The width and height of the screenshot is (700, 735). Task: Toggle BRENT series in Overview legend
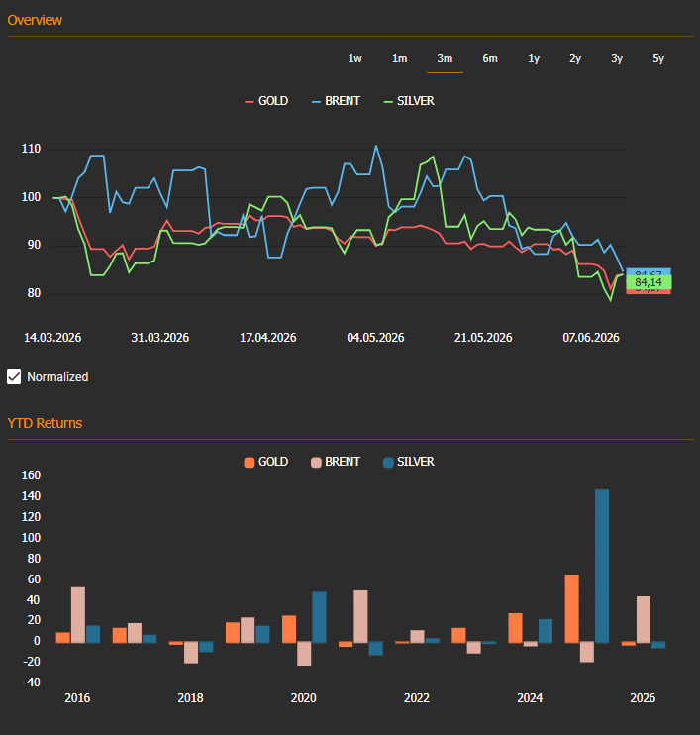coord(336,101)
